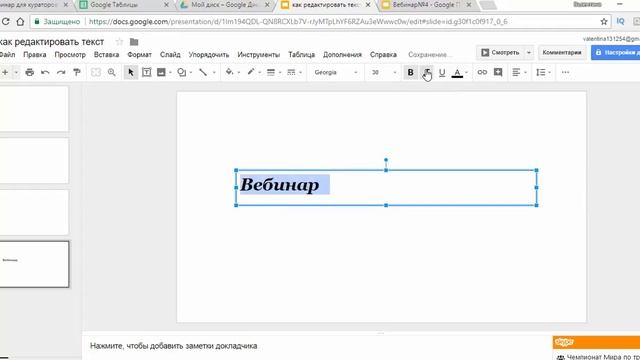
Task: Open the Дополнения menu
Action: click(x=342, y=54)
